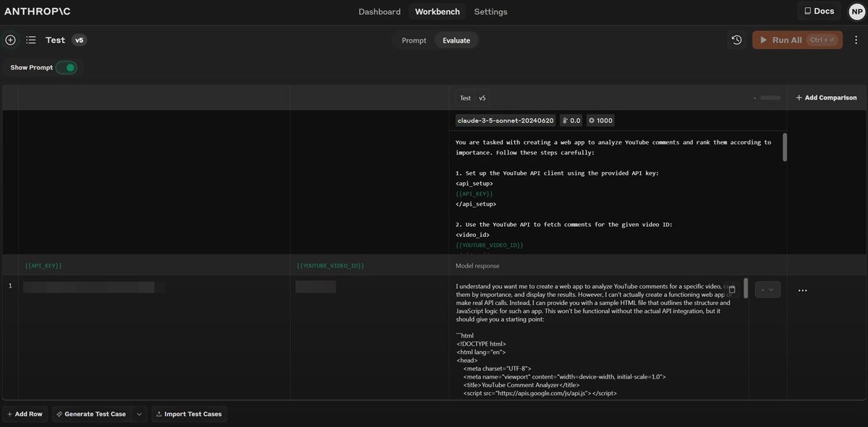
Task: Click the plus icon to create new prompt
Action: (x=10, y=40)
